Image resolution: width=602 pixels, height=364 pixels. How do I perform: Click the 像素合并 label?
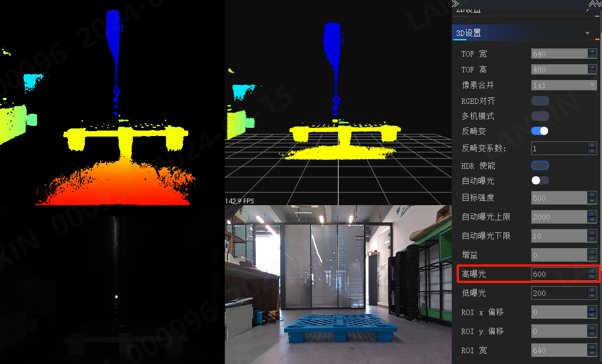[x=477, y=85]
